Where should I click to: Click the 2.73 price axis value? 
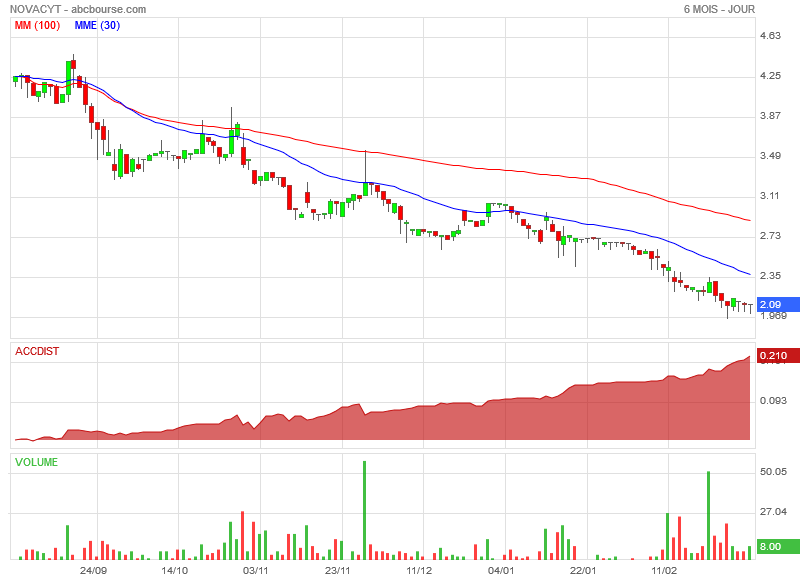point(770,236)
